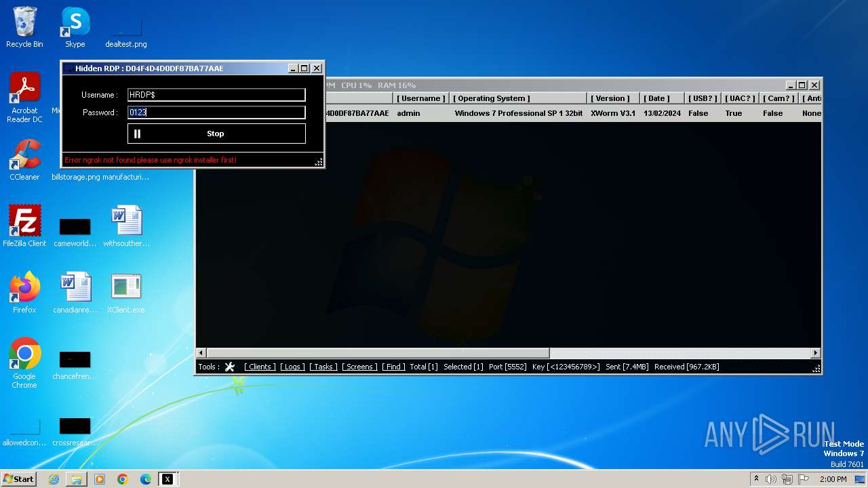Viewport: 868px width, 488px height.
Task: Select the admin client row username cell
Action: pos(408,113)
